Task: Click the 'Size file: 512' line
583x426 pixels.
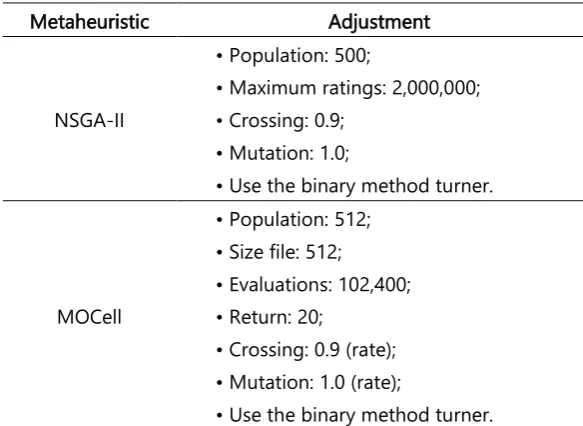Action: point(285,252)
